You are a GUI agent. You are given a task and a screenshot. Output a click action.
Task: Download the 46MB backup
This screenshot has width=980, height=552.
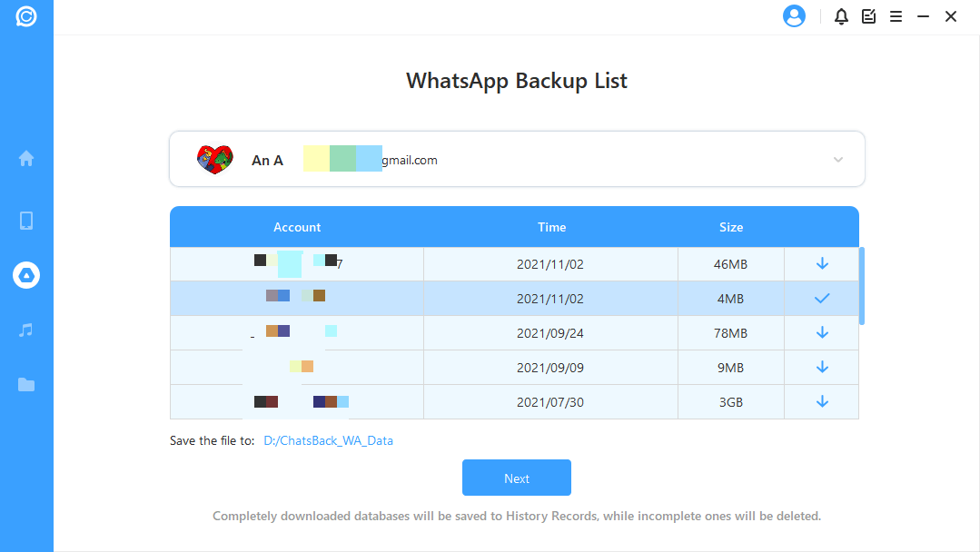[x=823, y=263]
